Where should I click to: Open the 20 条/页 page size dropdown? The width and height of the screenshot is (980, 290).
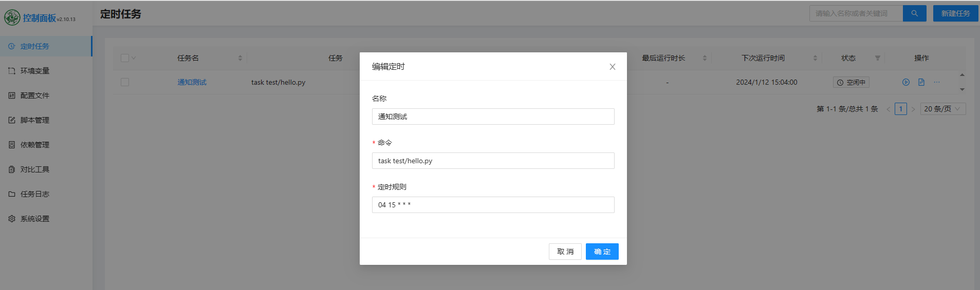click(x=942, y=109)
